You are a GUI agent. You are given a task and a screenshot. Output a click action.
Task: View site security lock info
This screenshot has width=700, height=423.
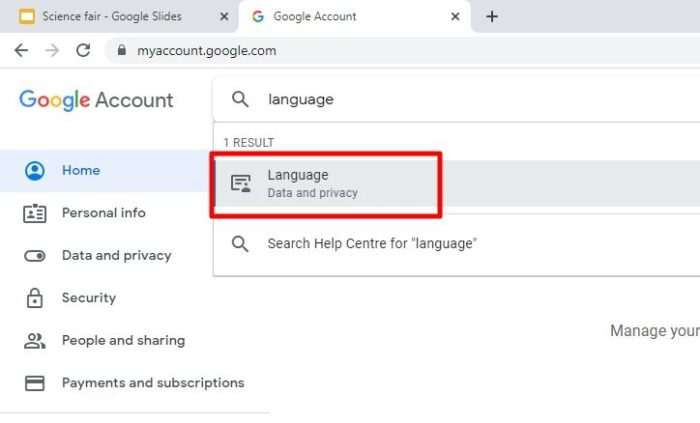(121, 50)
